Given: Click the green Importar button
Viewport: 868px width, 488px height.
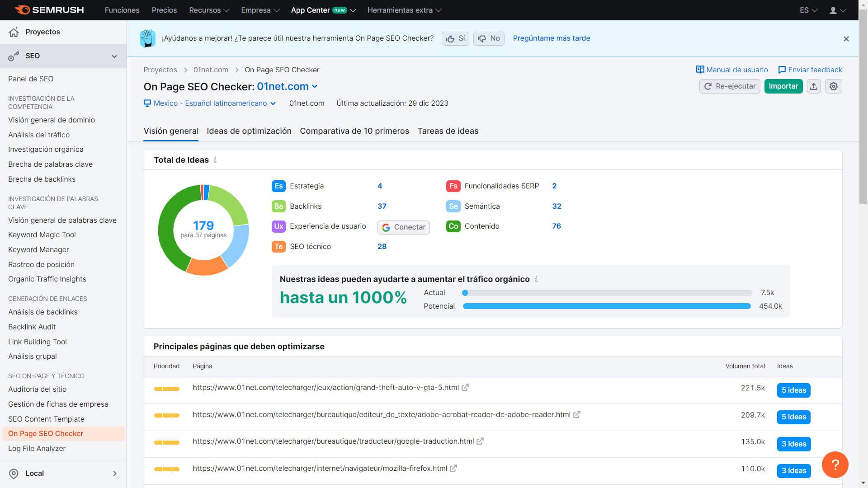Looking at the screenshot, I should (x=783, y=86).
